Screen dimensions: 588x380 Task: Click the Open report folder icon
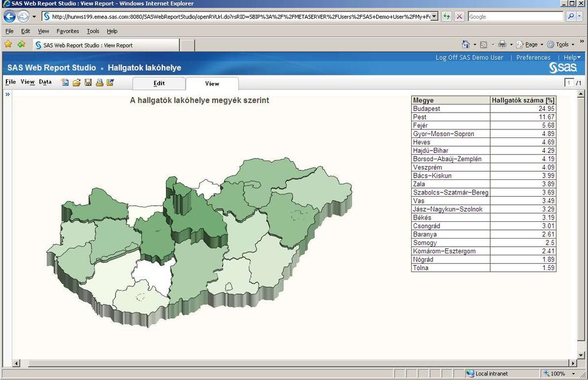tap(76, 83)
